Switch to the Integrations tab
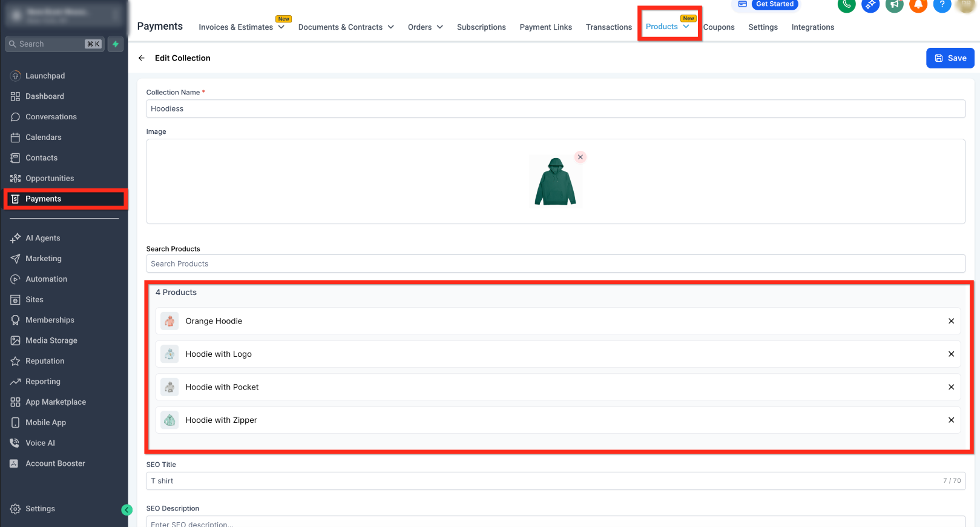Screen dimensions: 980x527 (813, 27)
